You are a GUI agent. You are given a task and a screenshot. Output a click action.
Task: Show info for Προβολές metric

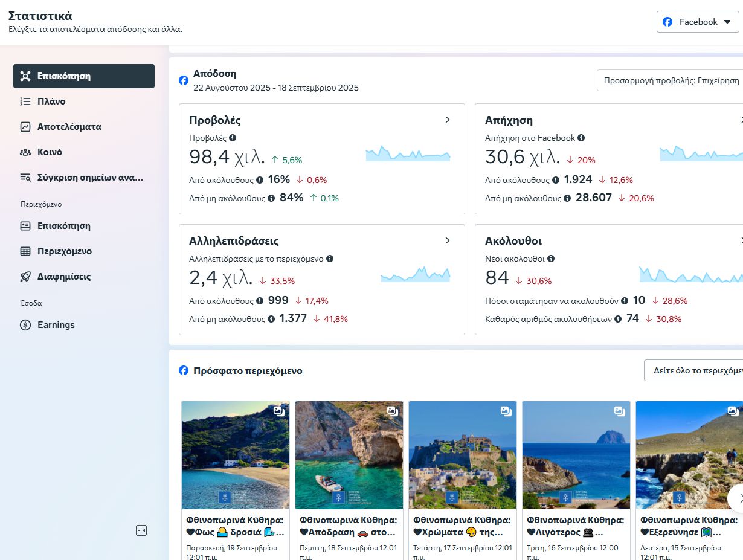tap(233, 138)
